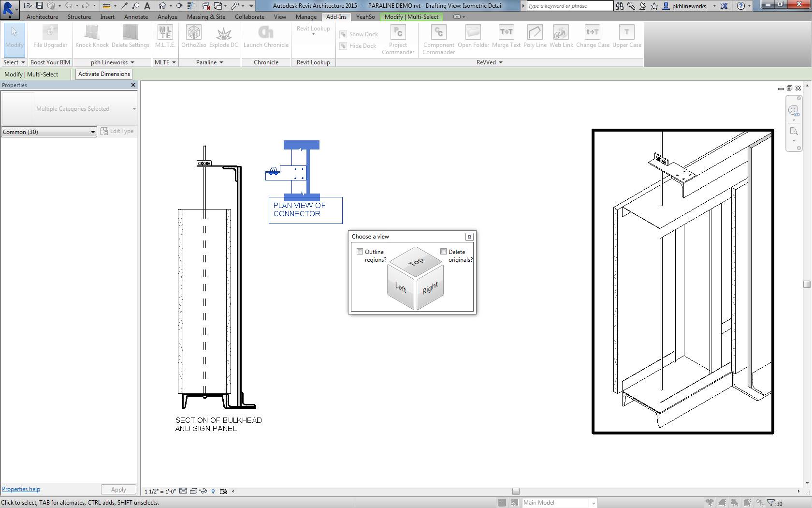The width and height of the screenshot is (812, 508).
Task: Click the Help question mark icon
Action: pyautogui.click(x=740, y=6)
